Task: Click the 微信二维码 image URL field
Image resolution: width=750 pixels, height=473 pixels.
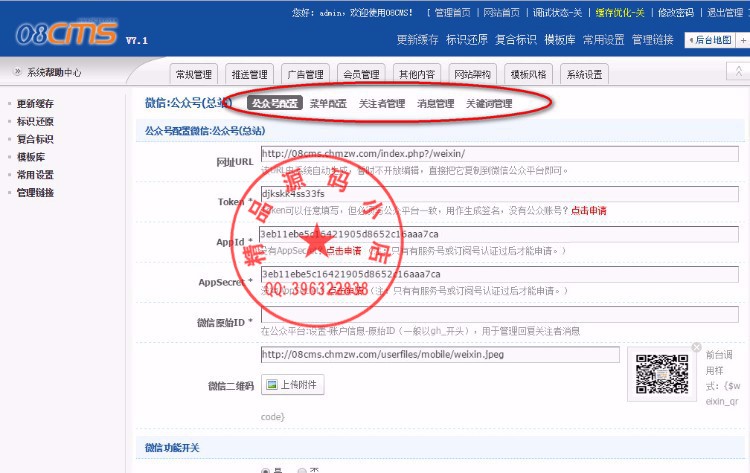Action: click(440, 354)
